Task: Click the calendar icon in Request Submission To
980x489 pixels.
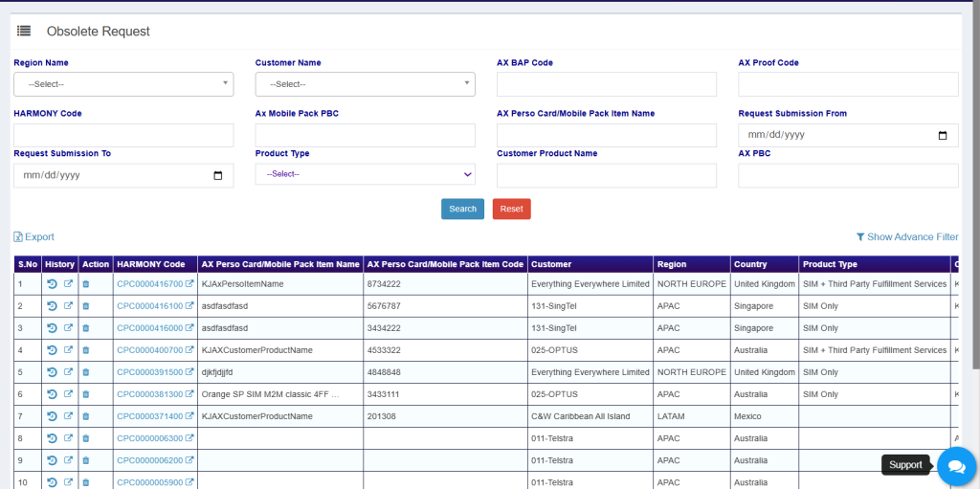Action: [x=218, y=176]
